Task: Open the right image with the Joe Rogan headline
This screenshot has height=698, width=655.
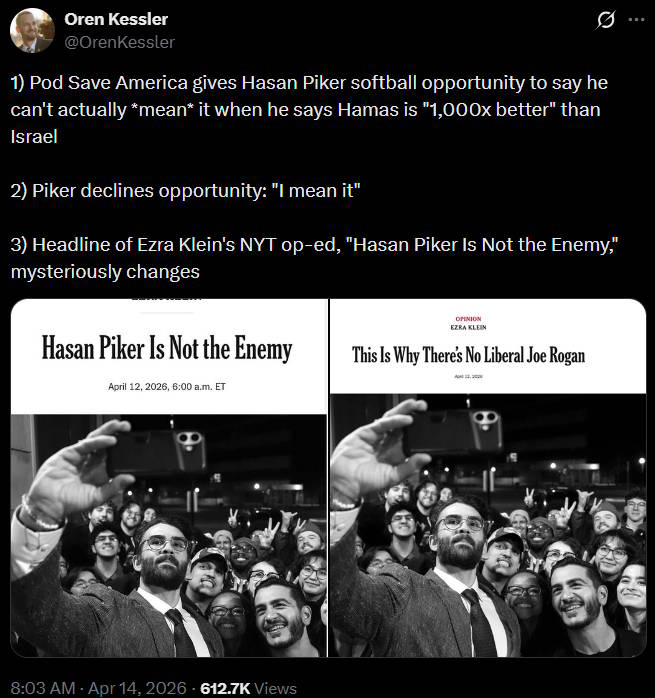Action: pos(488,478)
